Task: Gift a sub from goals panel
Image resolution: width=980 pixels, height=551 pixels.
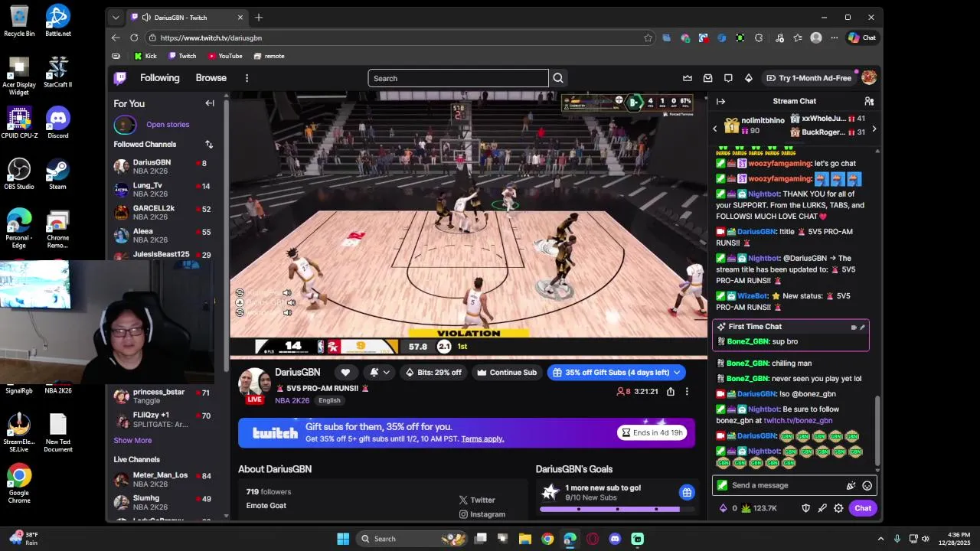Action: click(x=687, y=492)
